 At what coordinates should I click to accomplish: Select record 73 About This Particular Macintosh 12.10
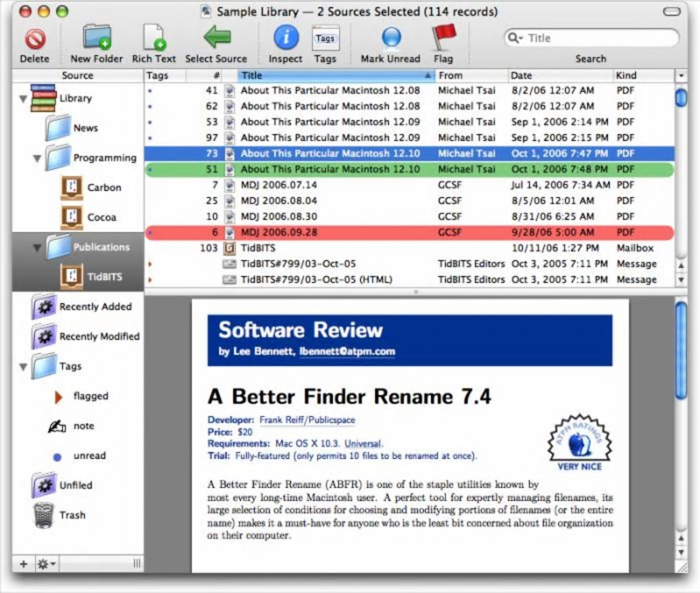410,154
